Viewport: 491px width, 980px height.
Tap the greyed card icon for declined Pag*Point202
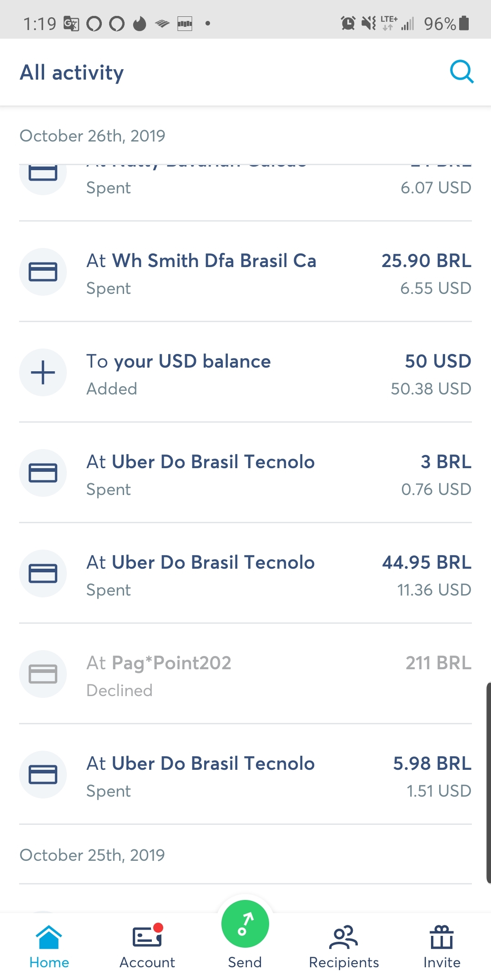coord(43,674)
